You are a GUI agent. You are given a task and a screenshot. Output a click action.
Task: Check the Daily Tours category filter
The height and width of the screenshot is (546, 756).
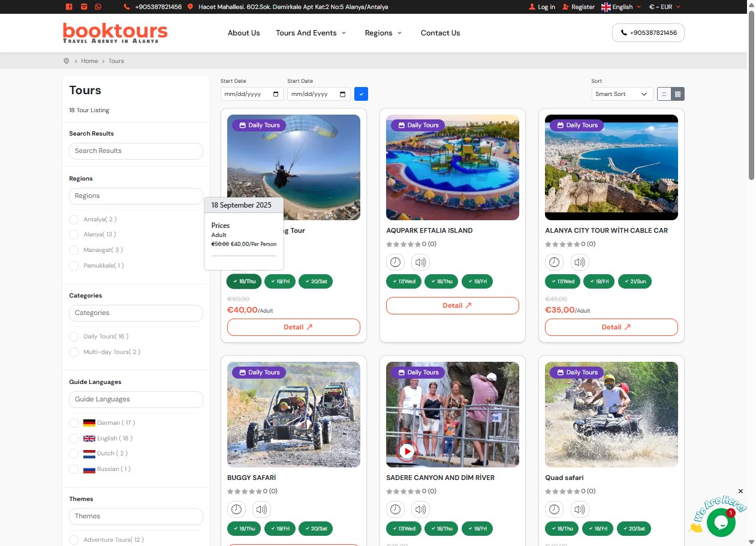click(x=74, y=337)
